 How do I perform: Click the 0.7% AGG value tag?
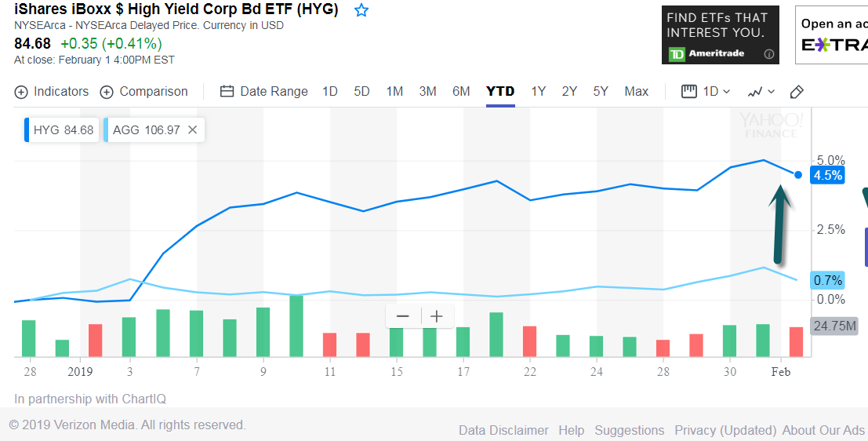tap(827, 280)
